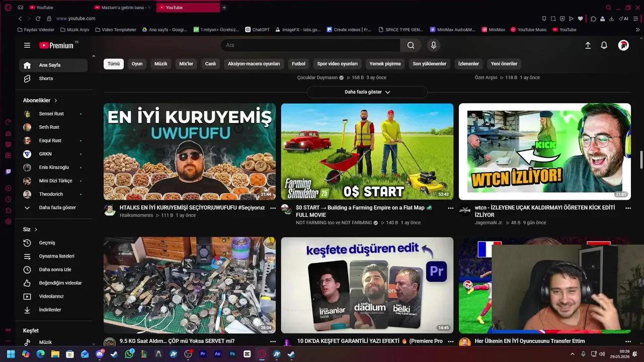
Task: Open Twitch in Opera sidebar
Action: (x=8, y=171)
